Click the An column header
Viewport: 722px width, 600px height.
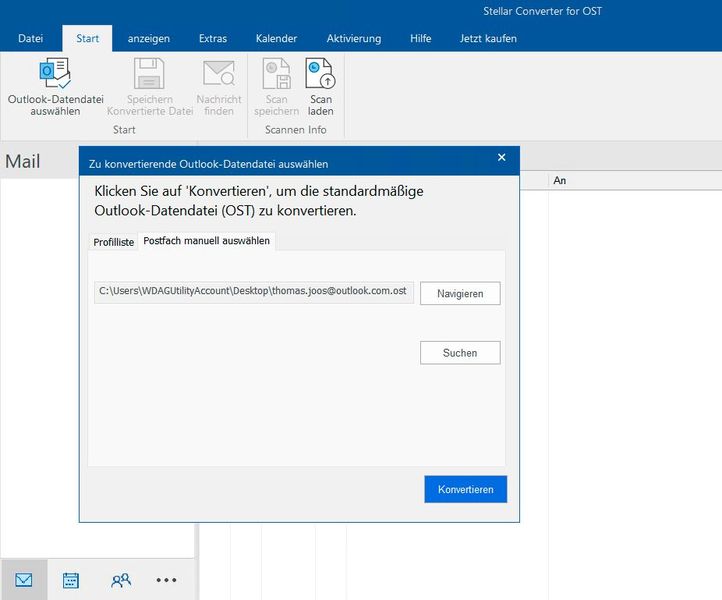559,181
